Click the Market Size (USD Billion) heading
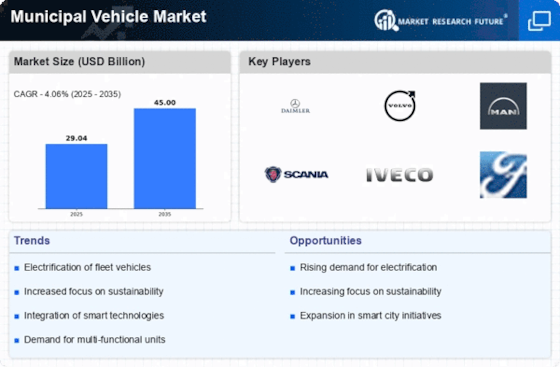The image size is (560, 367). click(79, 61)
